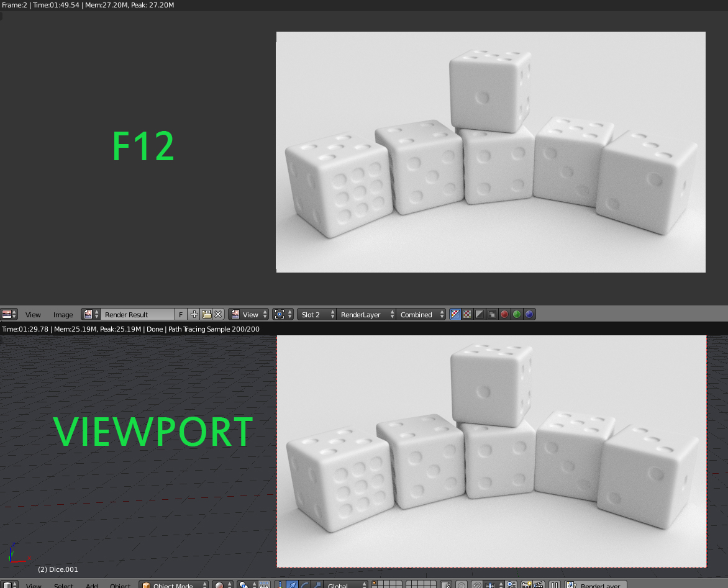Open the RenderLayer dropdown in image editor
Screen dimensions: 728x588
coord(366,315)
